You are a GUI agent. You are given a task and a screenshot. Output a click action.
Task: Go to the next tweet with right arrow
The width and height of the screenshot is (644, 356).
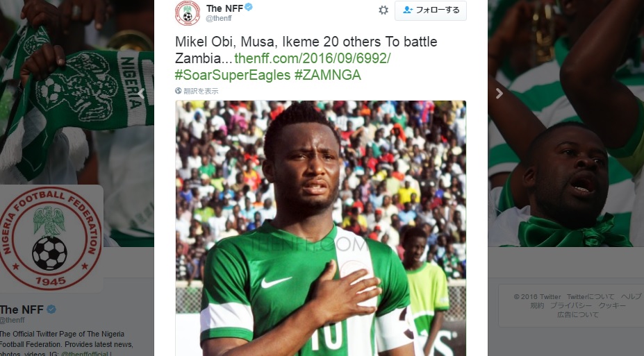(x=499, y=94)
